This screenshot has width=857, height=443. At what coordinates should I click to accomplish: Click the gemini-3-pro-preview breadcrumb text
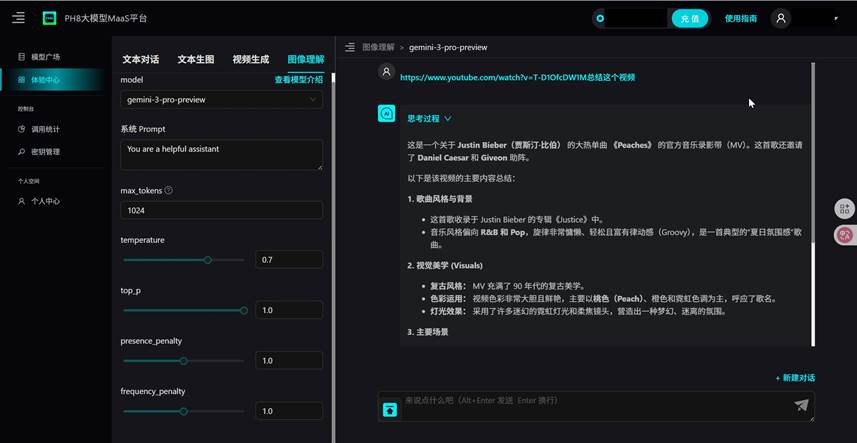pyautogui.click(x=448, y=48)
